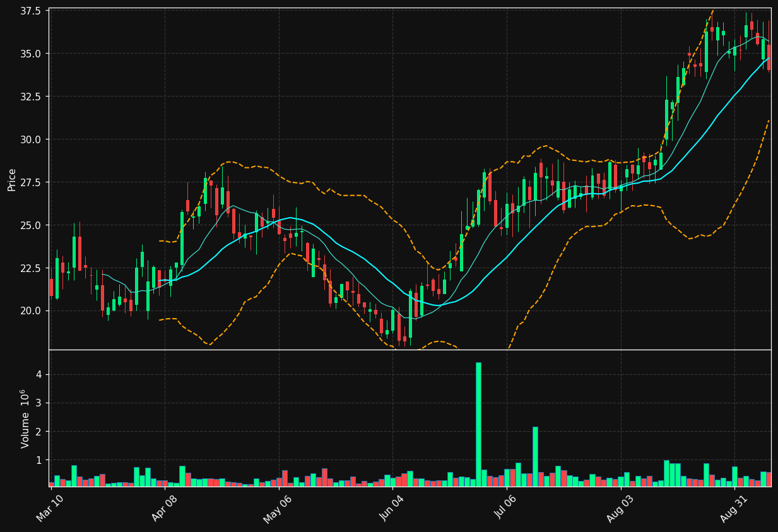
Task: Click the 25.0 price axis value
Action: point(31,225)
